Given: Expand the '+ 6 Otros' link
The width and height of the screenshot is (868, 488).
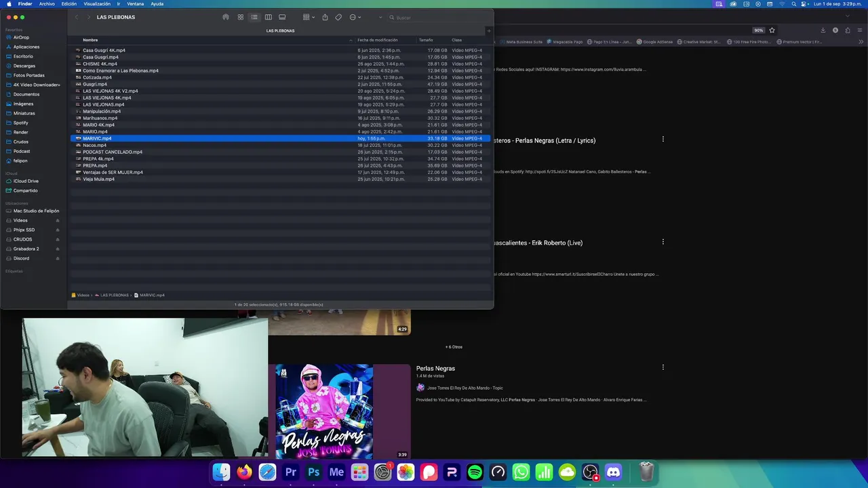Looking at the screenshot, I should point(454,347).
